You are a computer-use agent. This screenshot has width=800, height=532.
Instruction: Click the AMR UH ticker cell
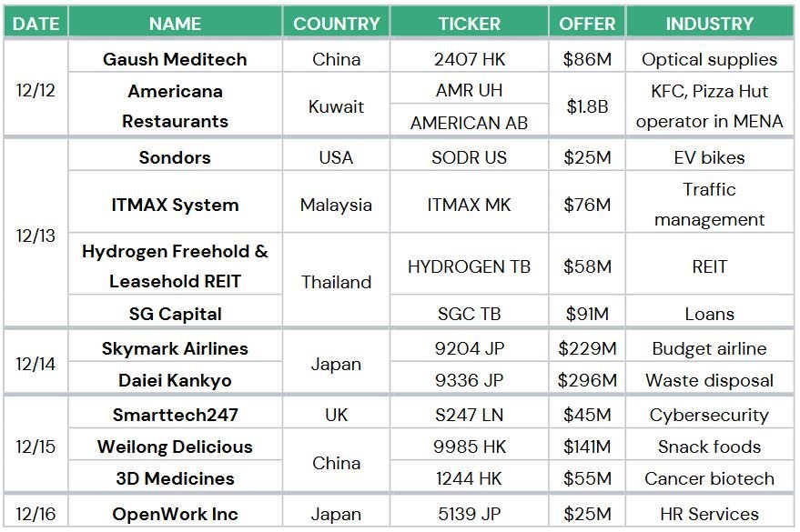[x=470, y=90]
